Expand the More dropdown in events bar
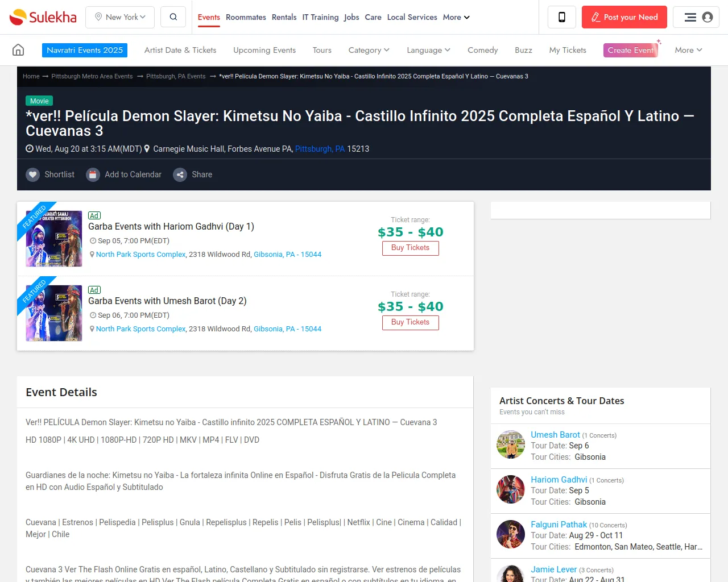The height and width of the screenshot is (582, 728). pyautogui.click(x=689, y=50)
